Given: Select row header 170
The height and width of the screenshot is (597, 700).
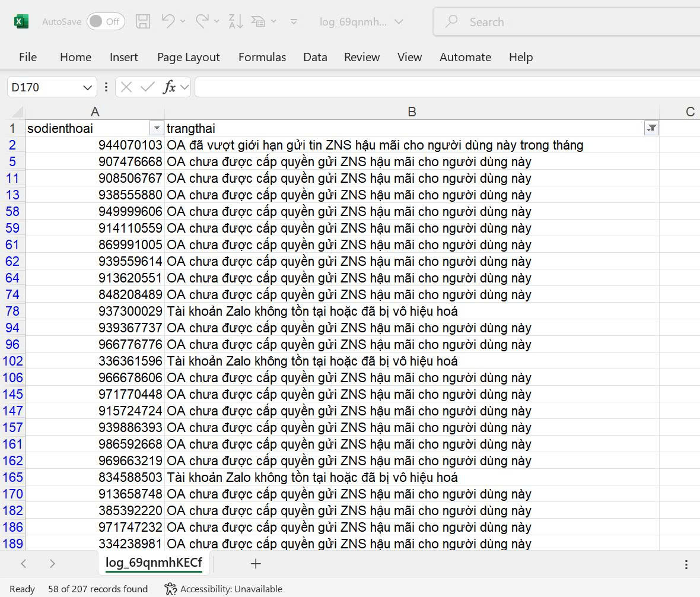Looking at the screenshot, I should tap(12, 494).
